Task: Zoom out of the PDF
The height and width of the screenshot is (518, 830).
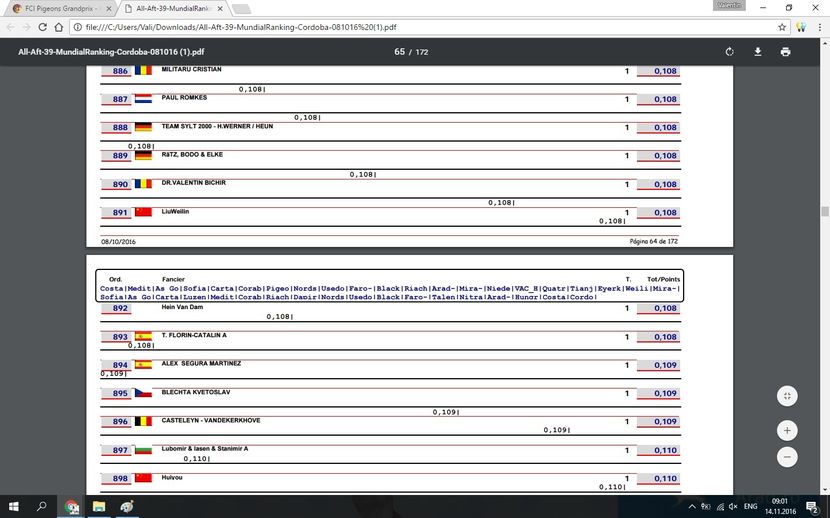Action: coord(787,457)
